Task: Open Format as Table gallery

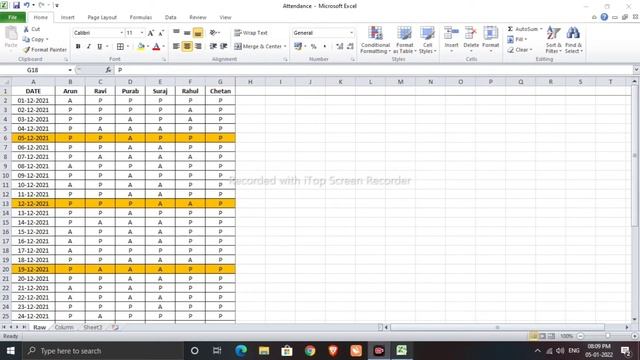Action: tap(404, 40)
